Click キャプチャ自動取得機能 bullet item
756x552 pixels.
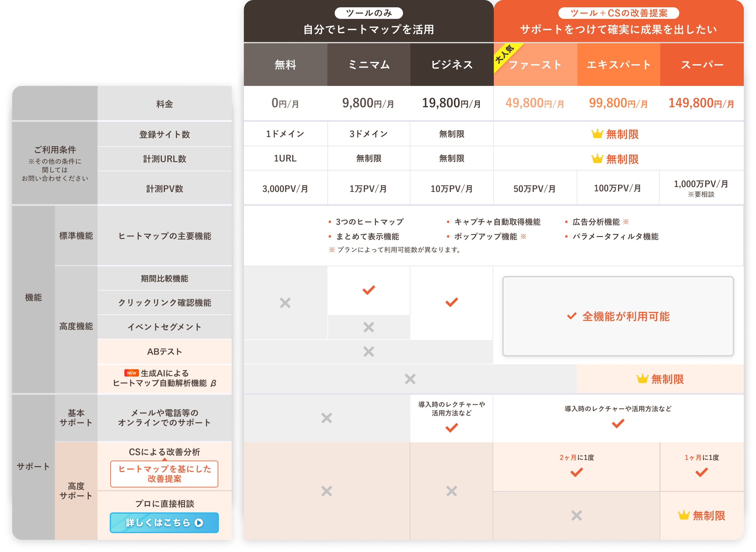493,221
